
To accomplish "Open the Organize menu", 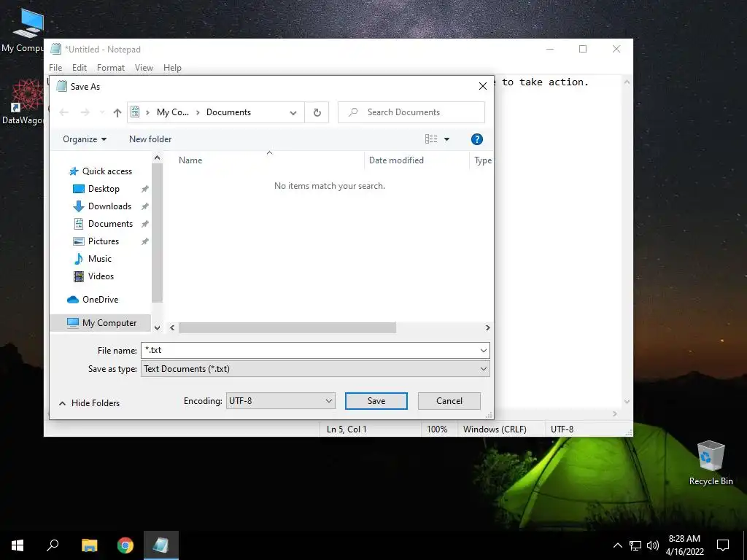I will (x=85, y=139).
